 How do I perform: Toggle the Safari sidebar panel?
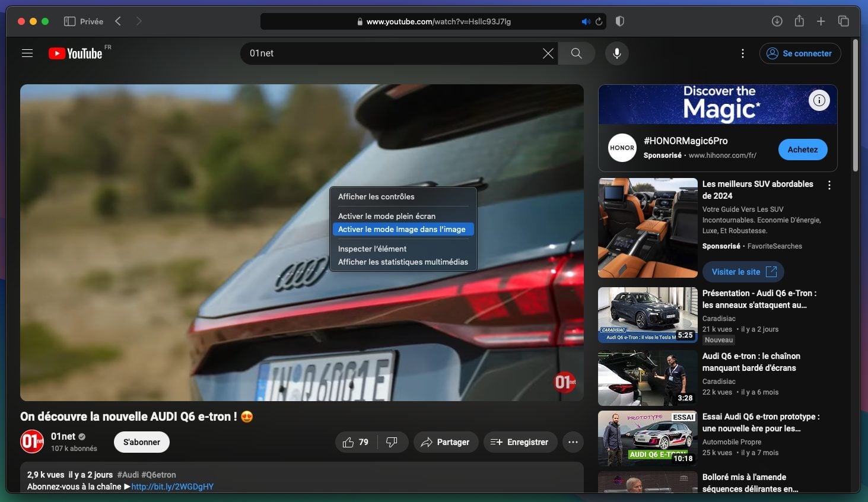pyautogui.click(x=69, y=21)
